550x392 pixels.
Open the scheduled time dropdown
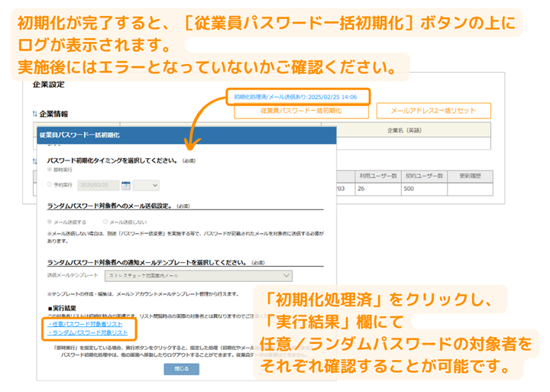coord(146,185)
